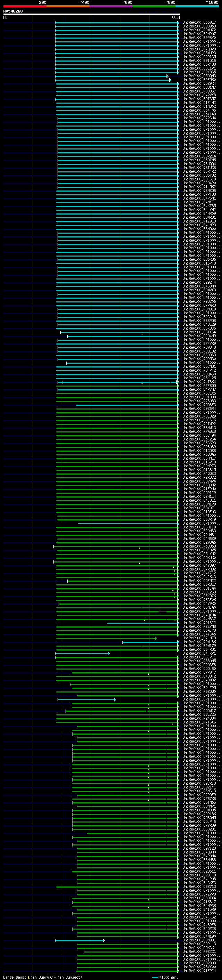Select hit label UniRef100_A9S2C1
This screenshot has width=222, height=980.
[x=199, y=952]
